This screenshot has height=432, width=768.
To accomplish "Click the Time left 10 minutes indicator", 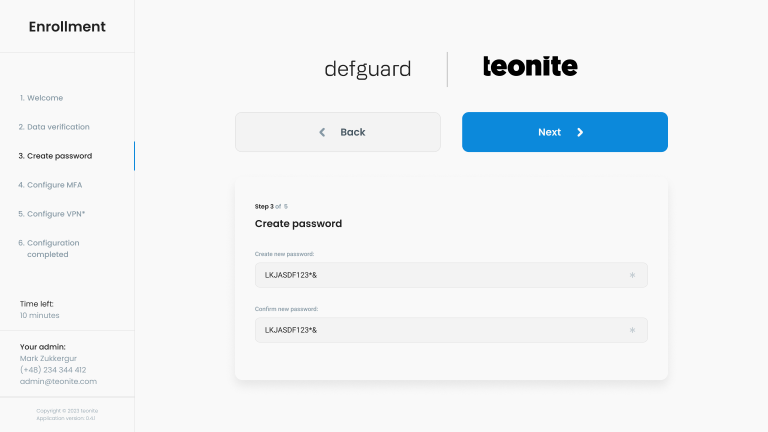I will pos(40,309).
